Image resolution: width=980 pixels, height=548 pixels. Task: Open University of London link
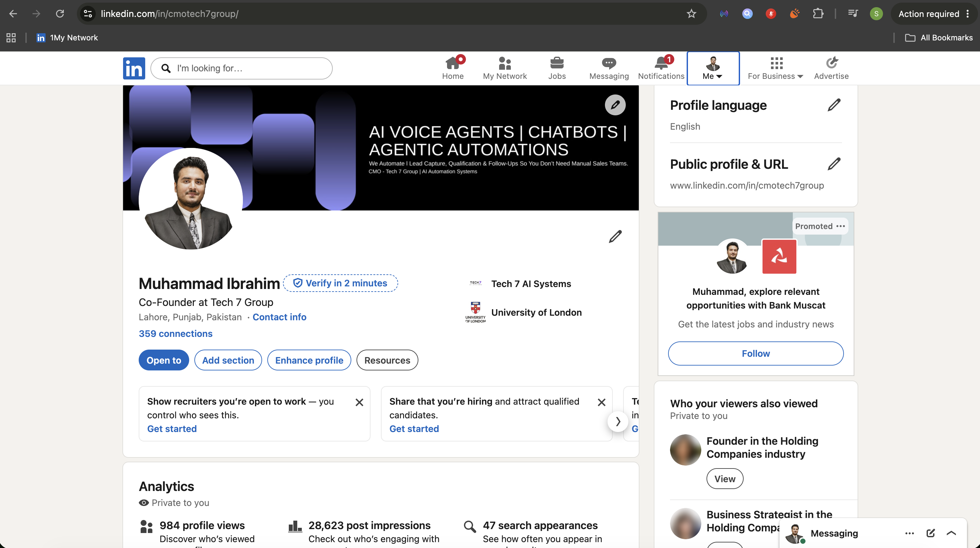click(537, 312)
